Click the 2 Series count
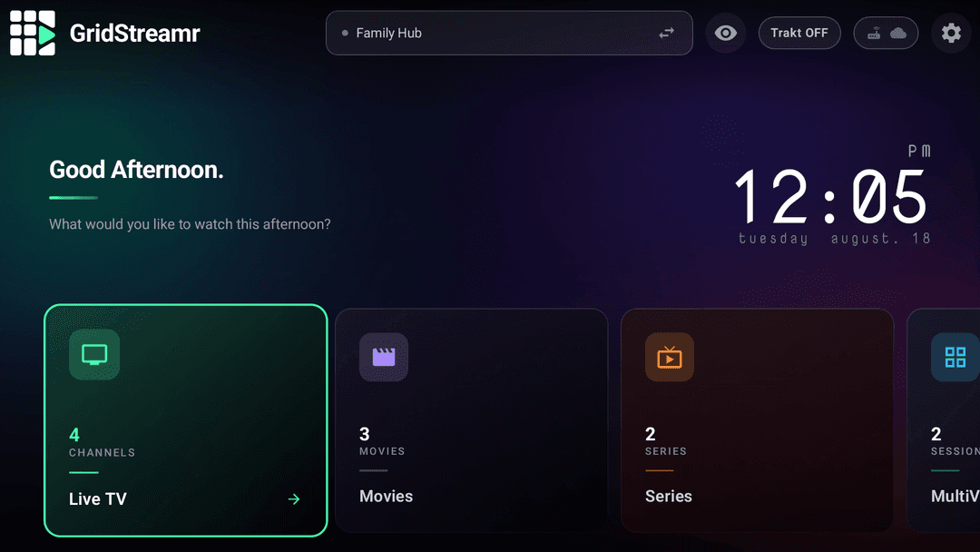Image resolution: width=980 pixels, height=552 pixels. tap(666, 440)
